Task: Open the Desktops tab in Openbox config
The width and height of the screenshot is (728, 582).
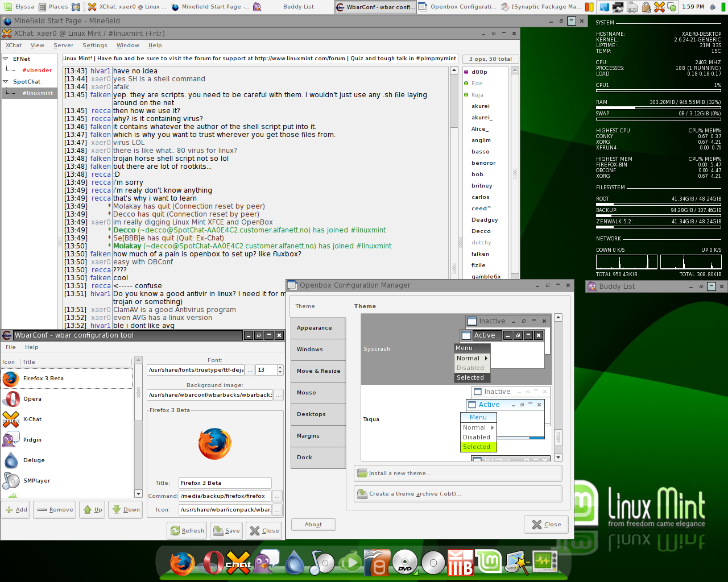Action: click(318, 414)
